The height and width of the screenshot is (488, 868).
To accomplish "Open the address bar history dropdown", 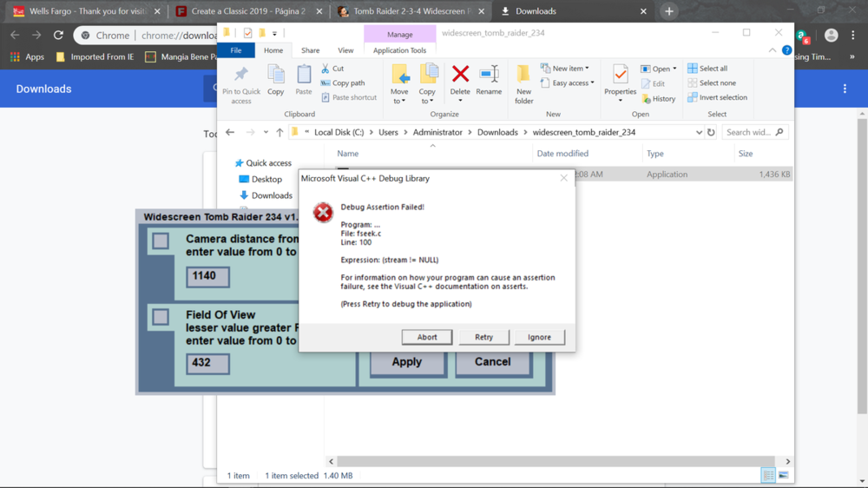I will coord(699,133).
